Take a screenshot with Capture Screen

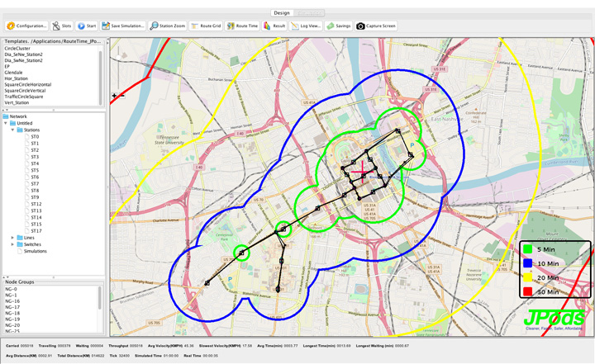[x=377, y=26]
